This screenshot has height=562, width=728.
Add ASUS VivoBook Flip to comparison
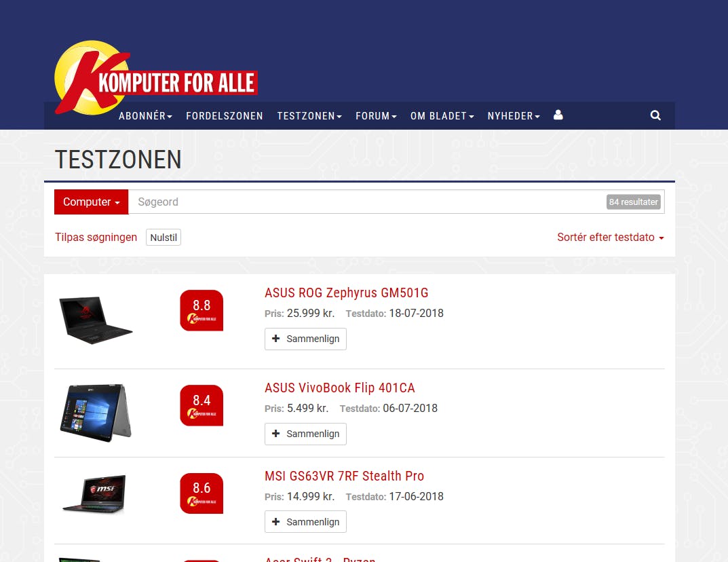pyautogui.click(x=305, y=434)
